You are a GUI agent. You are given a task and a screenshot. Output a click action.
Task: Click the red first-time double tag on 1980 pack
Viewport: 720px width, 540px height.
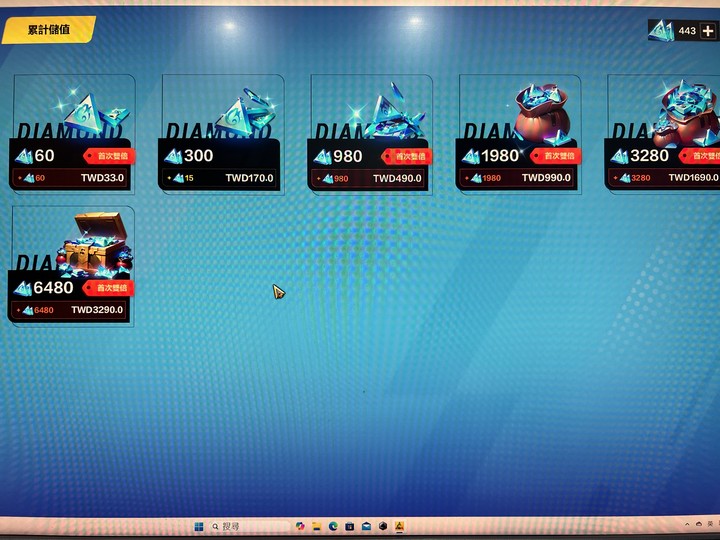[556, 156]
